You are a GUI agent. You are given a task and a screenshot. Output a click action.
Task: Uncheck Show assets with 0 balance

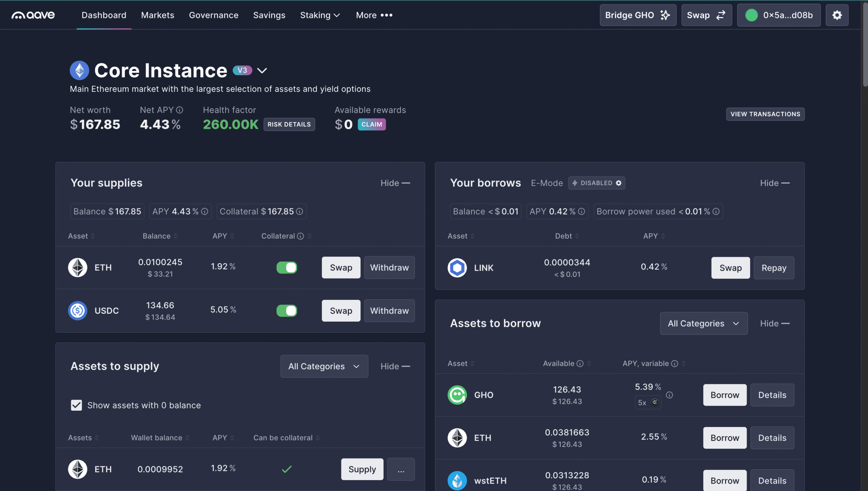pos(76,405)
